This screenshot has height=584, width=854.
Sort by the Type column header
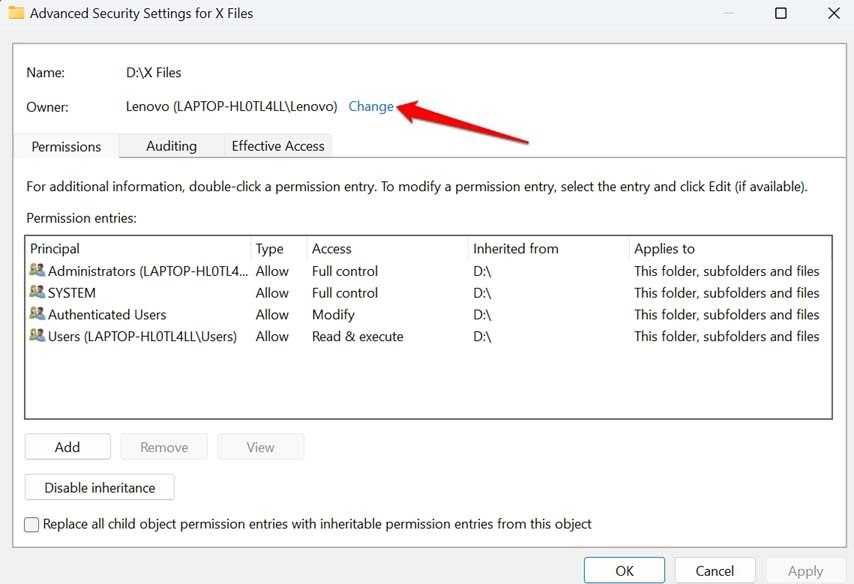(278, 248)
